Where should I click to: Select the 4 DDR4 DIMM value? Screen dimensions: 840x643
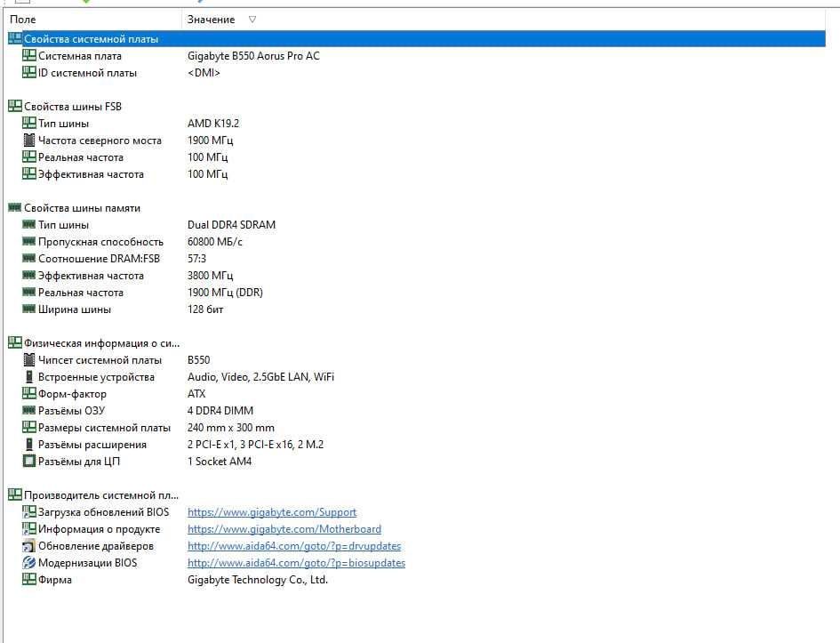220,411
